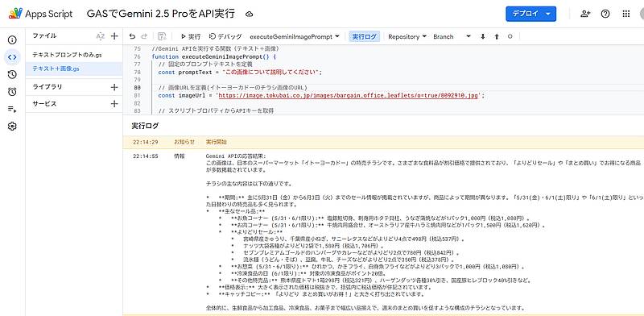Click line number 76 in the gutter
Image resolution: width=644 pixels, height=316 pixels.
137,56
